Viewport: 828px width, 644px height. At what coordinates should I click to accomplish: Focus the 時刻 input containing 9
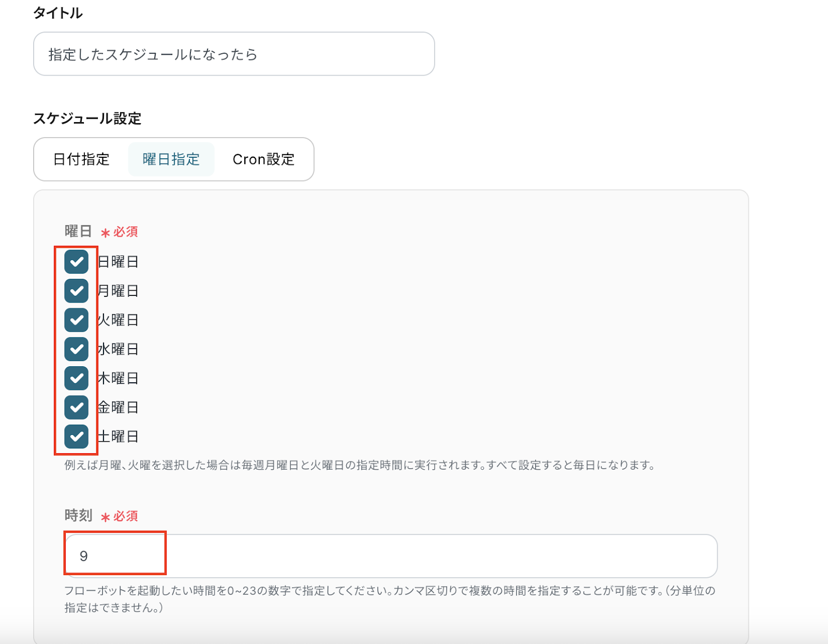(391, 556)
